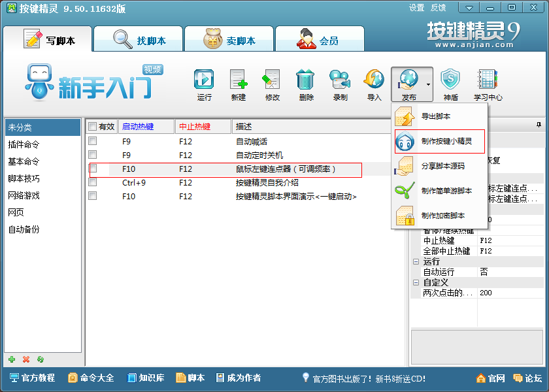Refresh the category list with the green icon
Image resolution: width=549 pixels, height=392 pixels.
tap(41, 359)
